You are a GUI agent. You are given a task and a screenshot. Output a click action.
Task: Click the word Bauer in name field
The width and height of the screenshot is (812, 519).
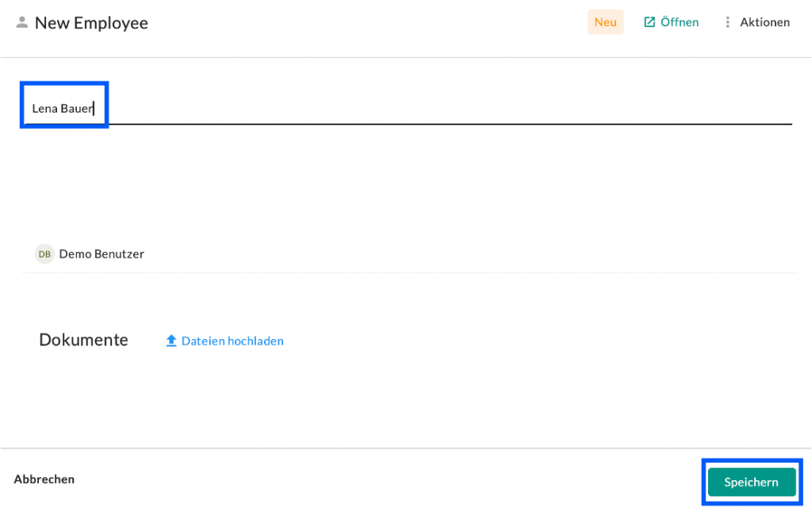[x=77, y=109]
